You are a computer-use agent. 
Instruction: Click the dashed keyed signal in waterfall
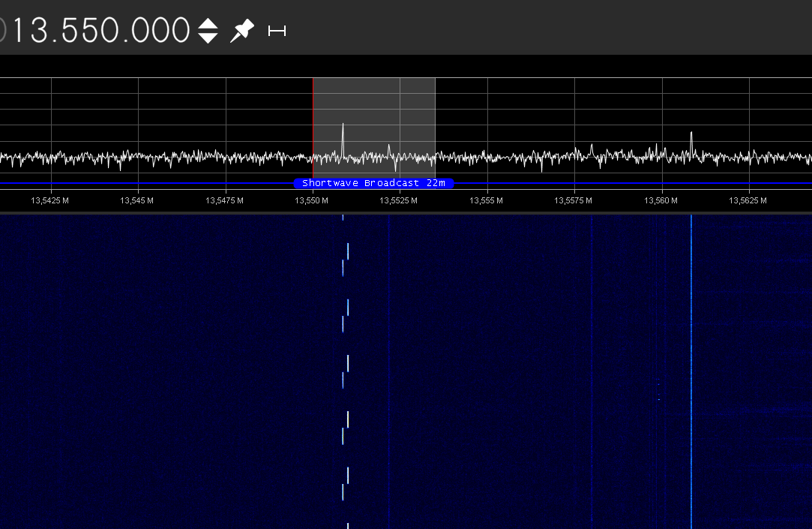click(346, 371)
